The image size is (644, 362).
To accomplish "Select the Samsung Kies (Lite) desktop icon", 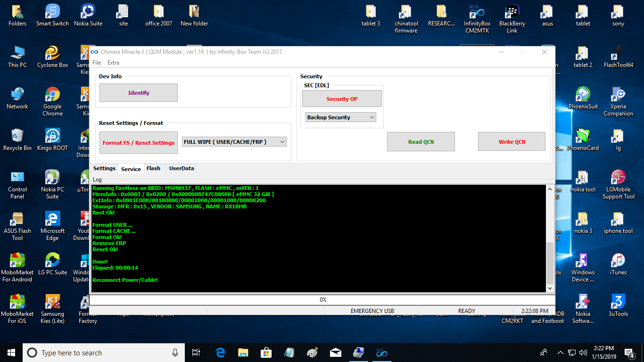I will (x=53, y=310).
